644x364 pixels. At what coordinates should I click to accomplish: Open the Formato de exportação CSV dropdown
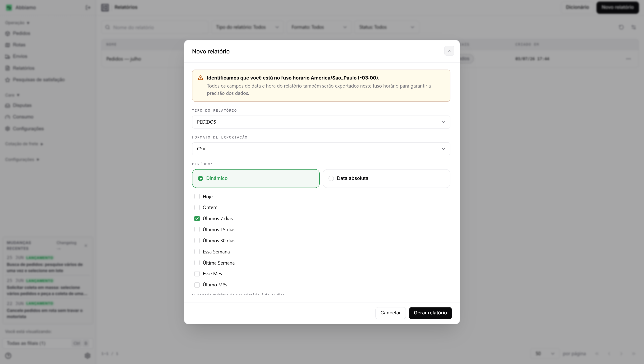(x=321, y=149)
